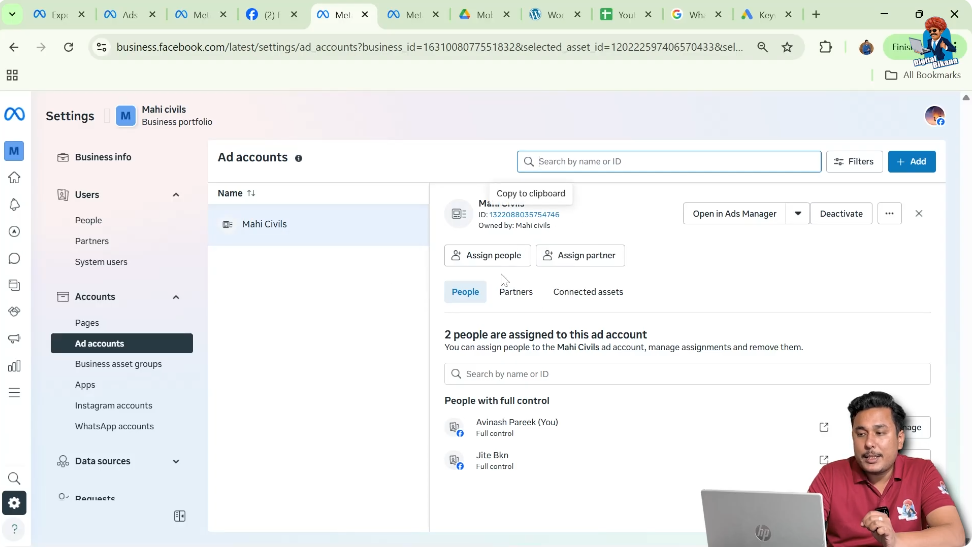Screen dimensions: 974x548
Task: Open the tab search dropdown arrow
Action: [12, 14]
